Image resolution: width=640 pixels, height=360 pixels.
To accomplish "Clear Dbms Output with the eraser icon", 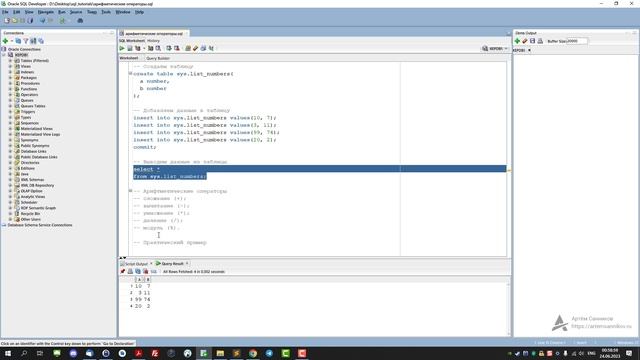I will 525,41.
